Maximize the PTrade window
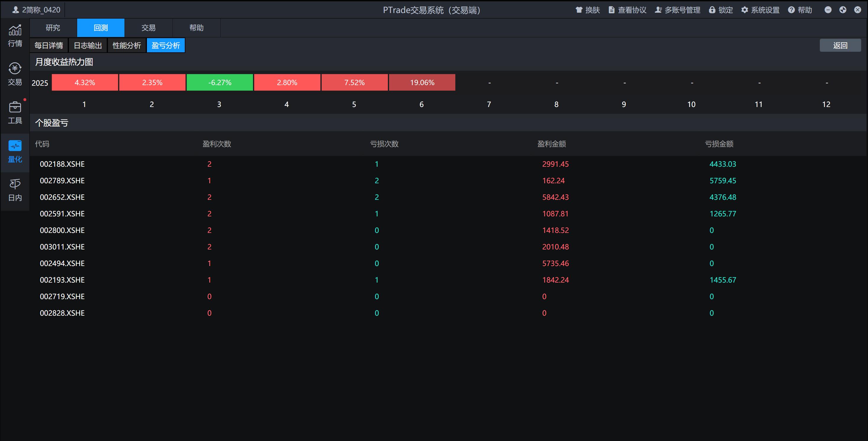The width and height of the screenshot is (868, 441). [x=843, y=10]
